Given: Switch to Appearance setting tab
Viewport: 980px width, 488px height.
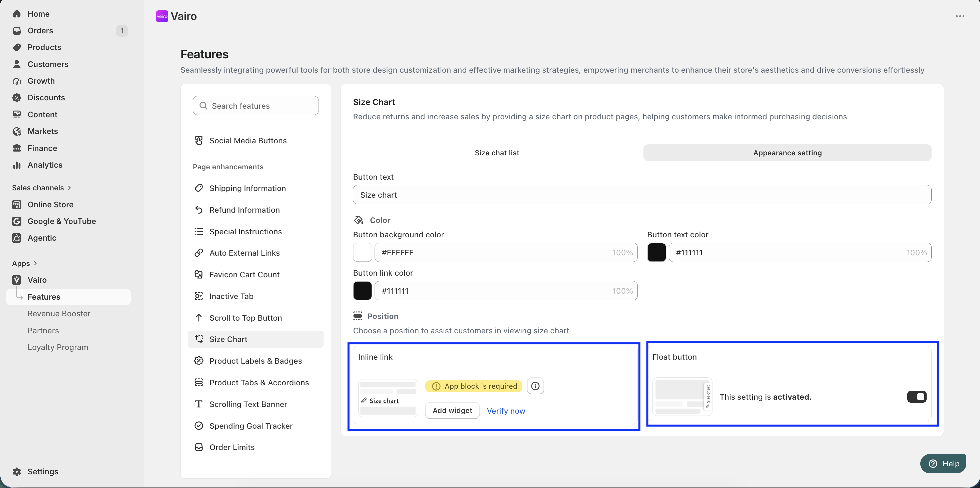Looking at the screenshot, I should pos(787,153).
